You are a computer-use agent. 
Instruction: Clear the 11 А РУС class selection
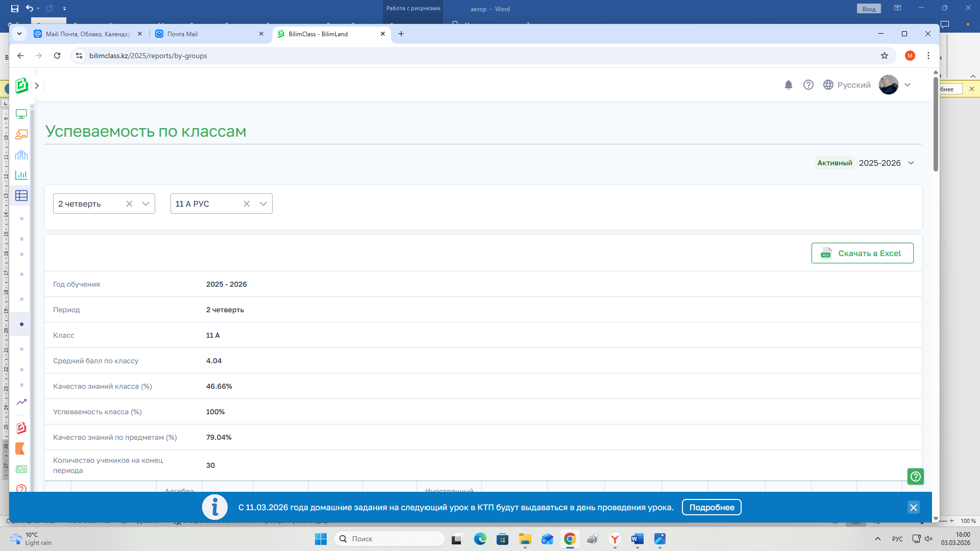pyautogui.click(x=247, y=204)
